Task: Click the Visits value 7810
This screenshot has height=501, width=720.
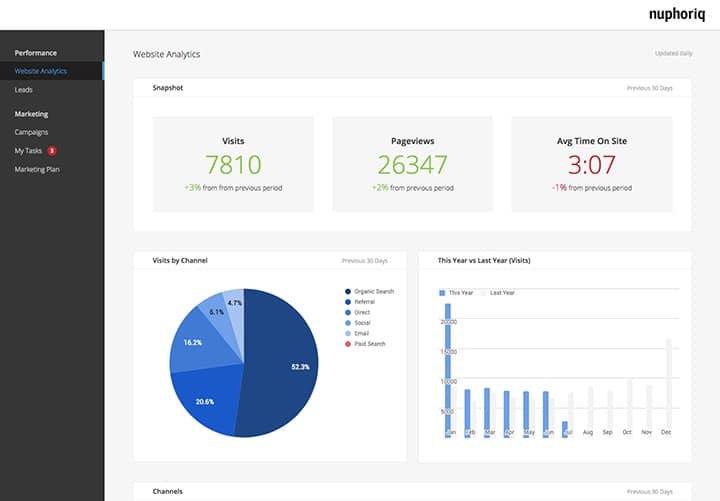Action: (233, 164)
